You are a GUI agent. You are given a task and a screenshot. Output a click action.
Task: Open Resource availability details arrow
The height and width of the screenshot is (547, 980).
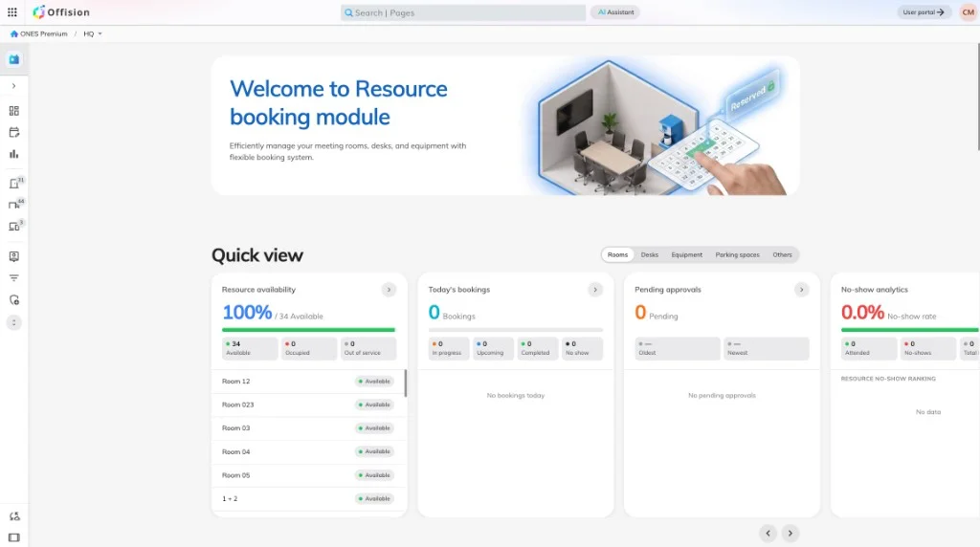click(x=389, y=290)
